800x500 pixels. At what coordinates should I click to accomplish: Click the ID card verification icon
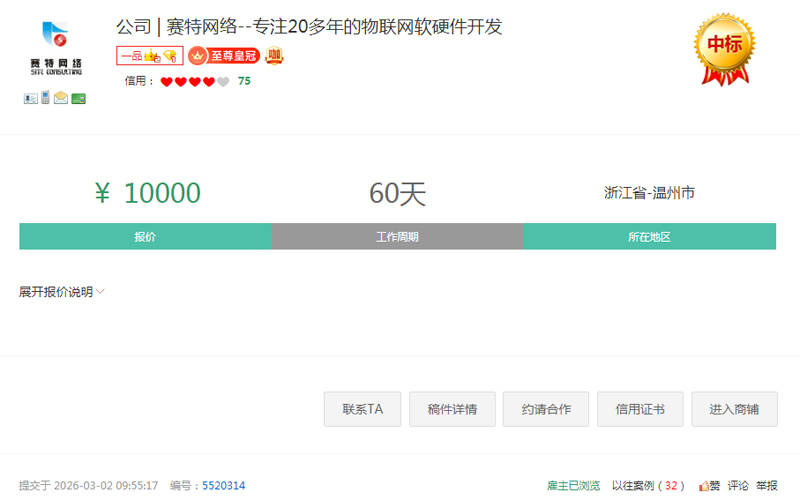[31, 98]
